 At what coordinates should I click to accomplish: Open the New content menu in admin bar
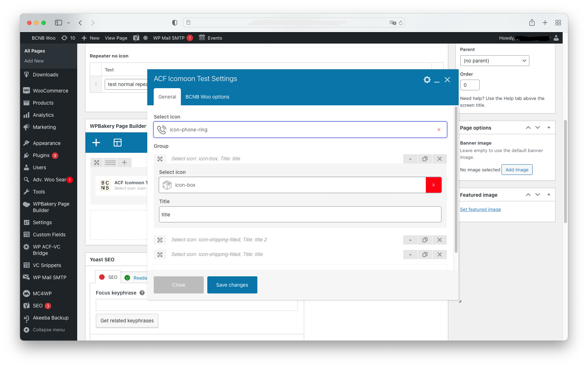(90, 38)
